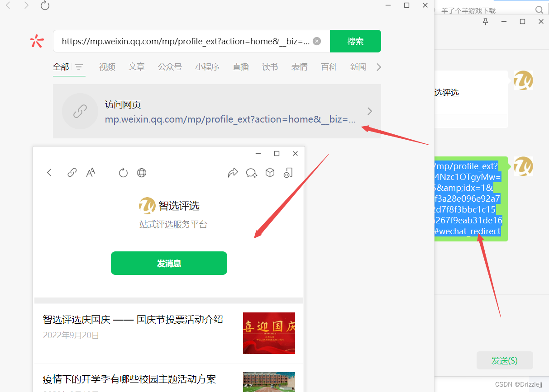The image size is (549, 392).
Task: Click the 一站式评选服务平台 description
Action: pyautogui.click(x=169, y=224)
